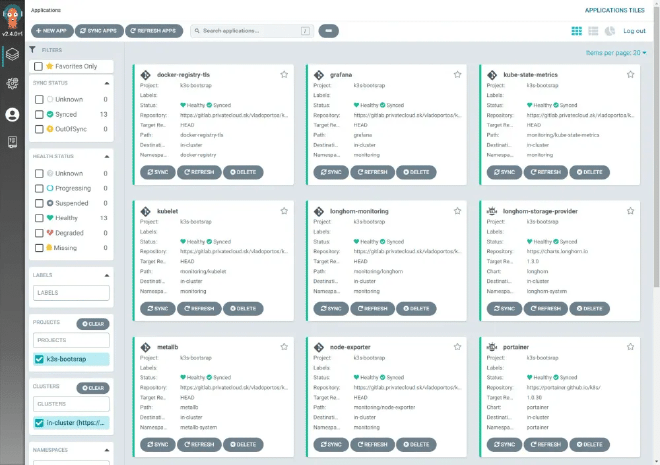Screen dimensions: 660x465
Task: Check the Healthy health filter
Action: click(x=39, y=218)
